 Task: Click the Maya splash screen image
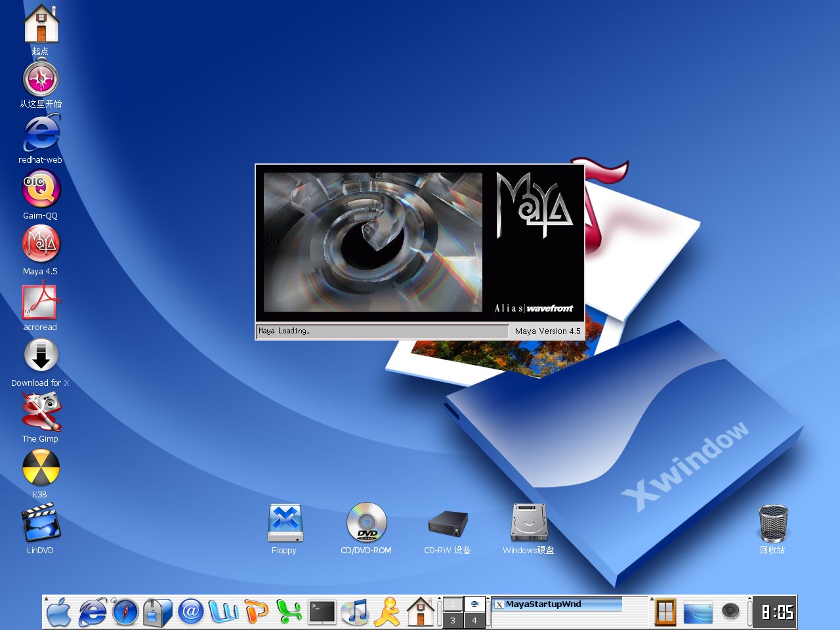coord(373,242)
